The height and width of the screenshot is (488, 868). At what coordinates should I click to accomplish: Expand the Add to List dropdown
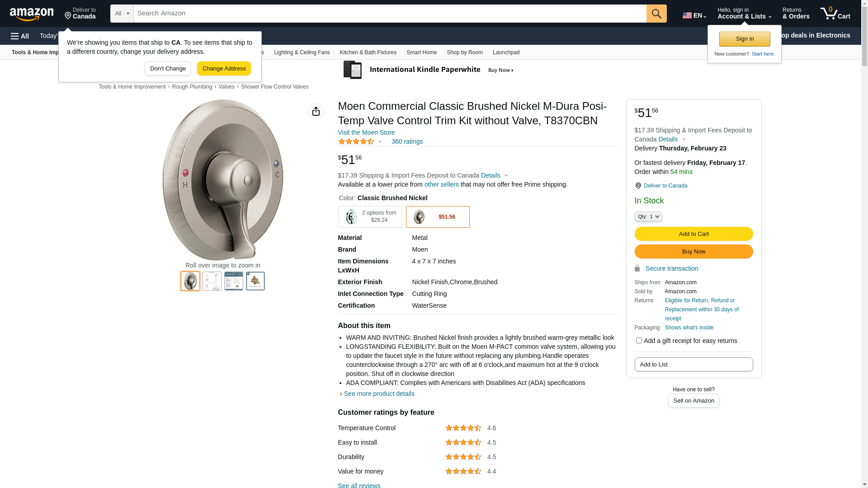[x=693, y=365]
